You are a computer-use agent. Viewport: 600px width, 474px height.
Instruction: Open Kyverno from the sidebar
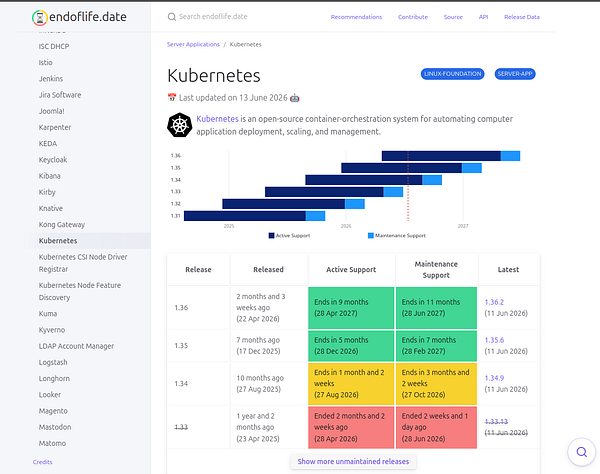coord(52,330)
